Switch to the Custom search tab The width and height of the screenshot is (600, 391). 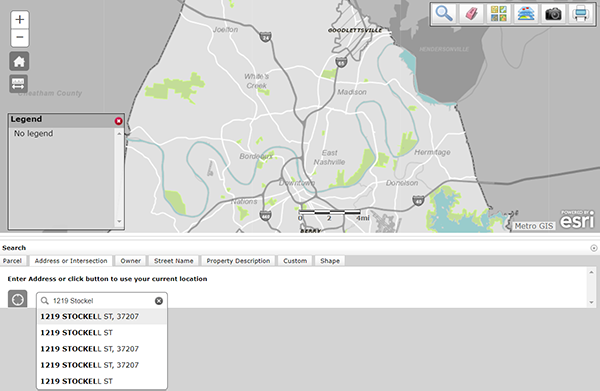(x=295, y=261)
